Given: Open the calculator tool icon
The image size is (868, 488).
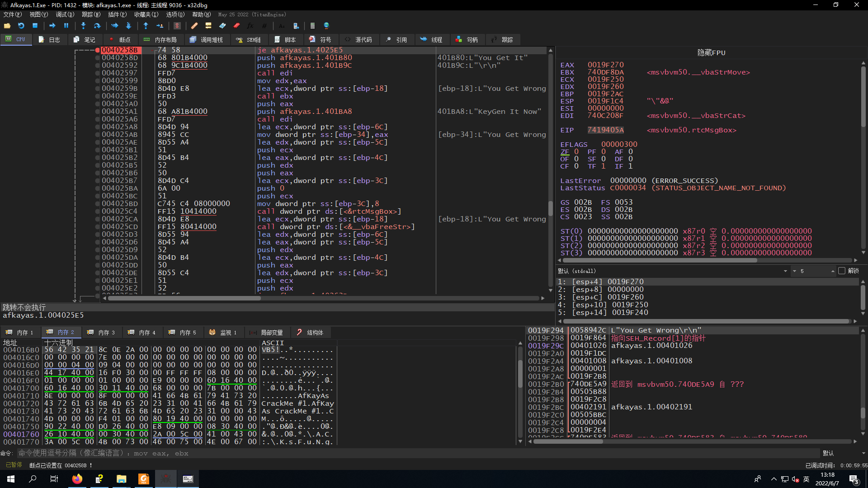Looking at the screenshot, I should point(312,26).
